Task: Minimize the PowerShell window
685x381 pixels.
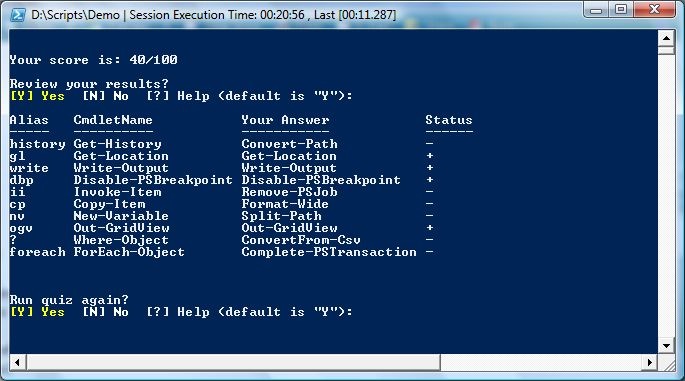Action: [x=597, y=10]
